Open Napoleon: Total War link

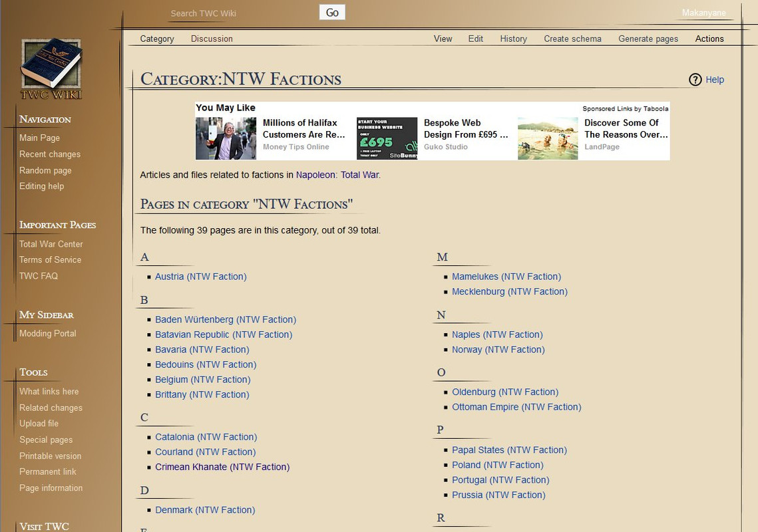pos(337,175)
